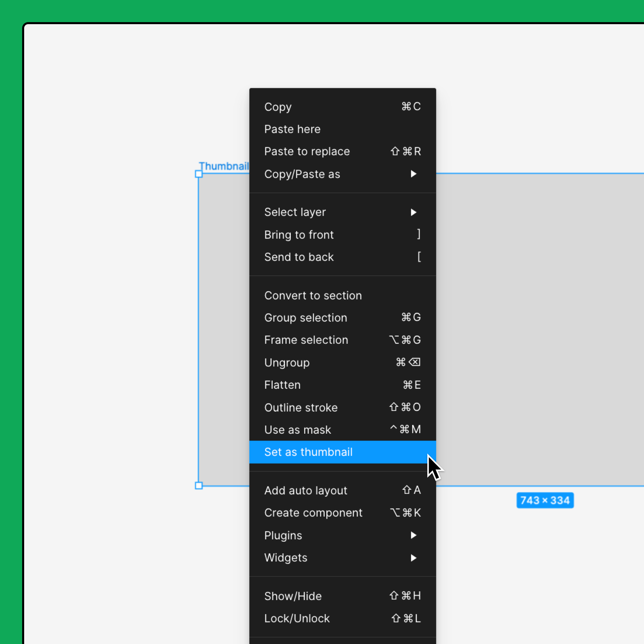Click Use as mask
Image resolution: width=644 pixels, height=644 pixels.
[297, 430]
